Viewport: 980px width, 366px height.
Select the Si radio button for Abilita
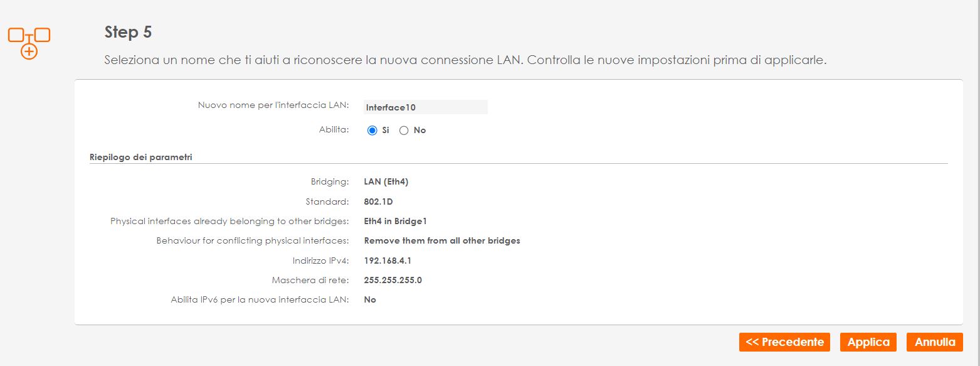click(x=372, y=131)
